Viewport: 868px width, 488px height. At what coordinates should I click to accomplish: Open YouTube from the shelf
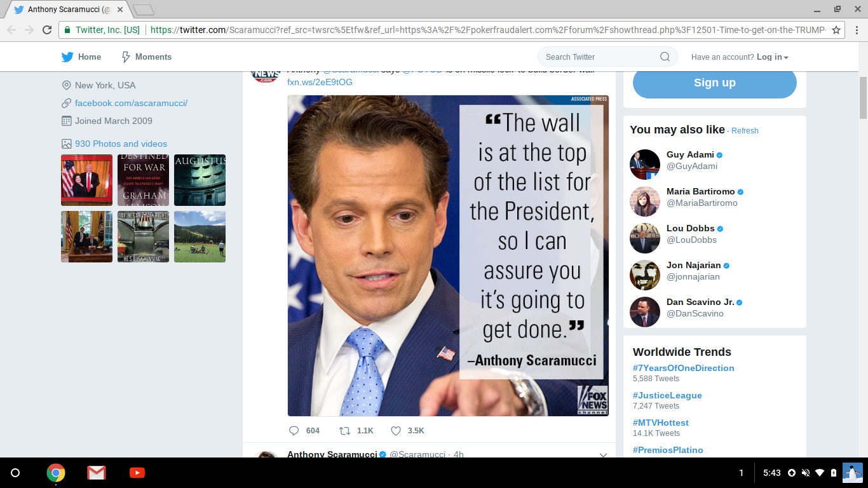point(137,473)
